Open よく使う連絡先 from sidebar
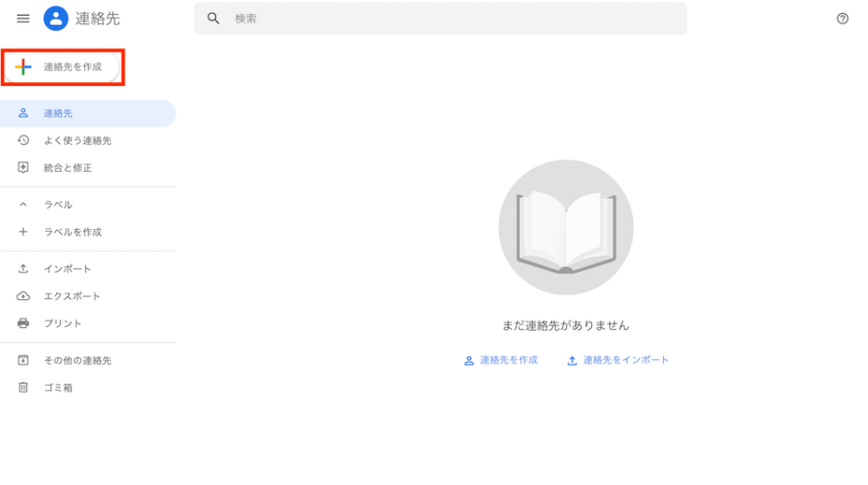Screen dimensions: 868x485 coord(78,140)
